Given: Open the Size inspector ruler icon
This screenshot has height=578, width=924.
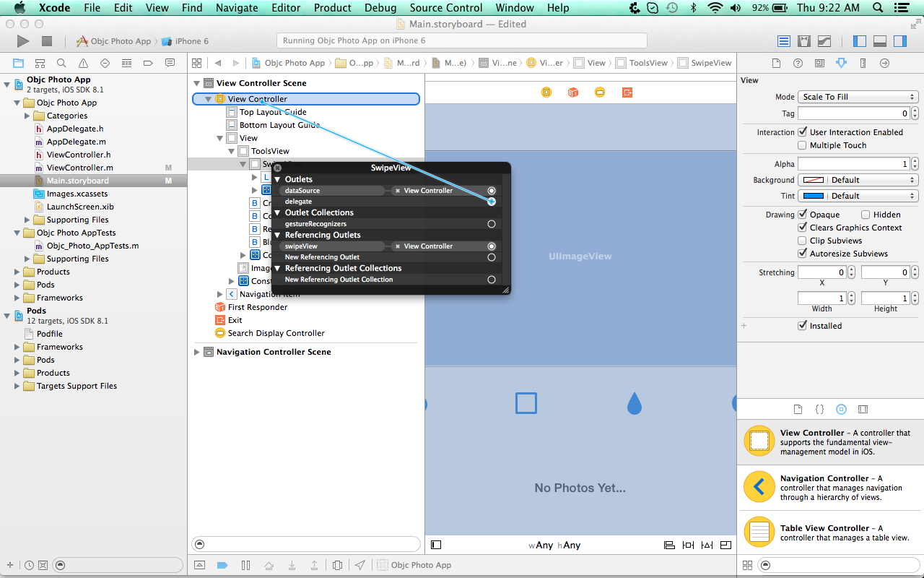Looking at the screenshot, I should [863, 63].
